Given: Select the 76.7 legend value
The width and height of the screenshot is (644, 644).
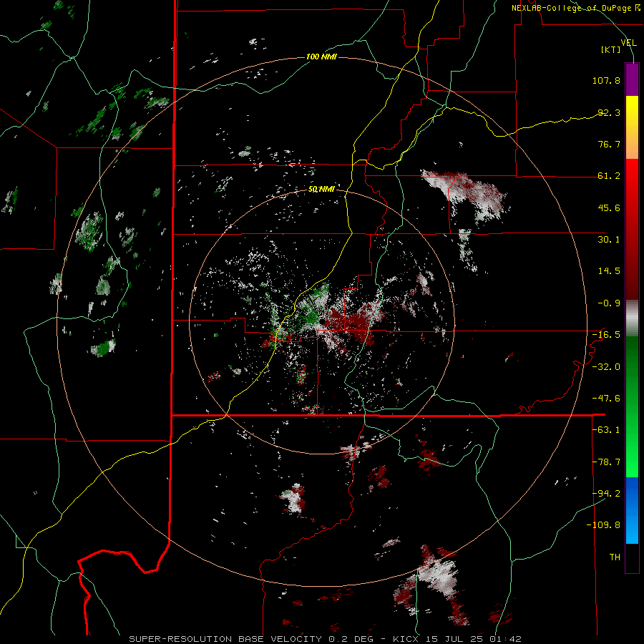Looking at the screenshot, I should [609, 144].
